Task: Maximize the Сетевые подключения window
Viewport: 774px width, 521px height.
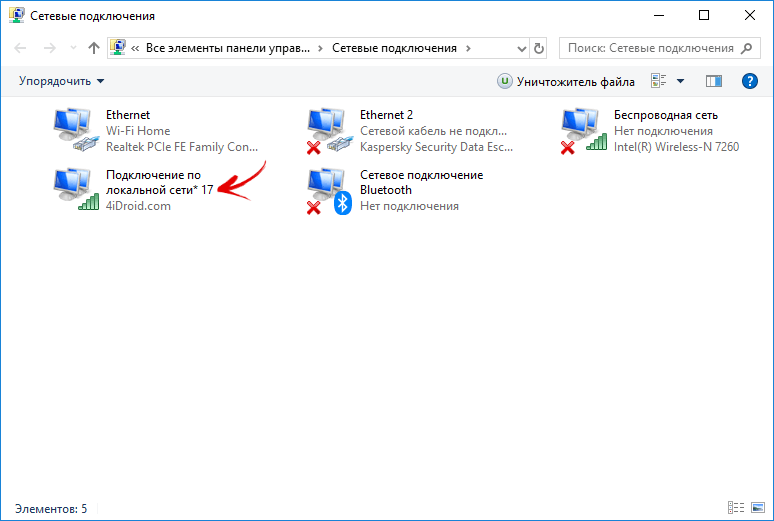Action: (x=704, y=15)
